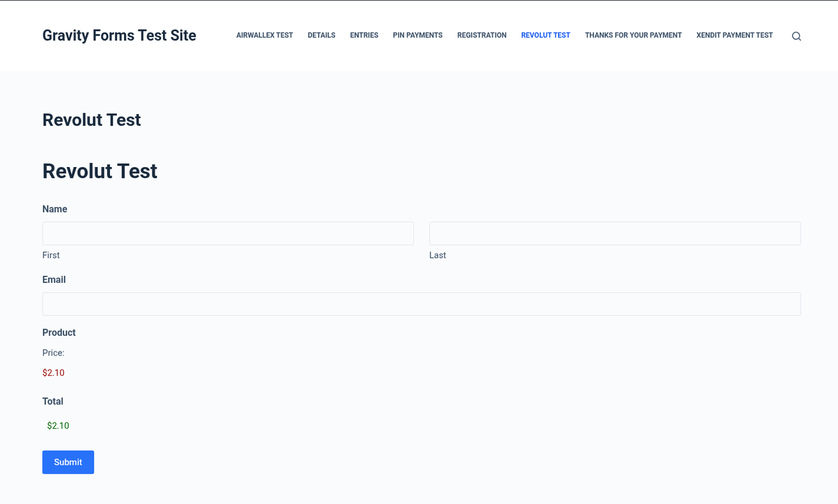The width and height of the screenshot is (838, 504).
Task: Open the header search icon
Action: point(796,36)
